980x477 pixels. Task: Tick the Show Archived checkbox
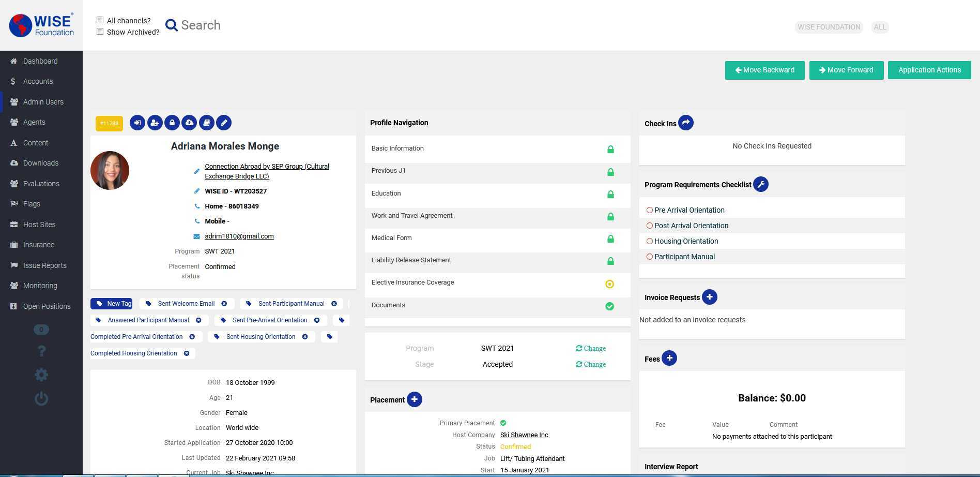point(100,32)
